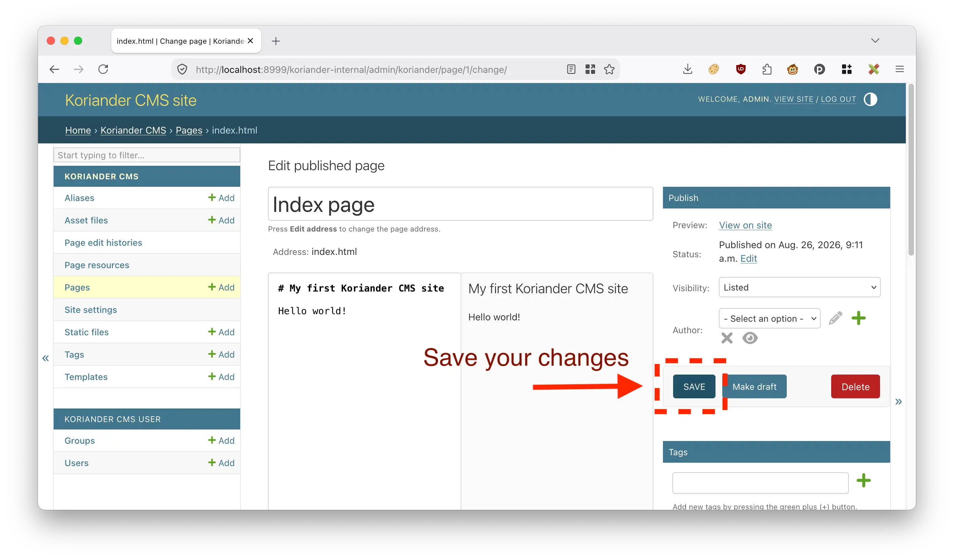Open the browser hamburger menu
Screen dimensions: 954x560
coord(900,69)
